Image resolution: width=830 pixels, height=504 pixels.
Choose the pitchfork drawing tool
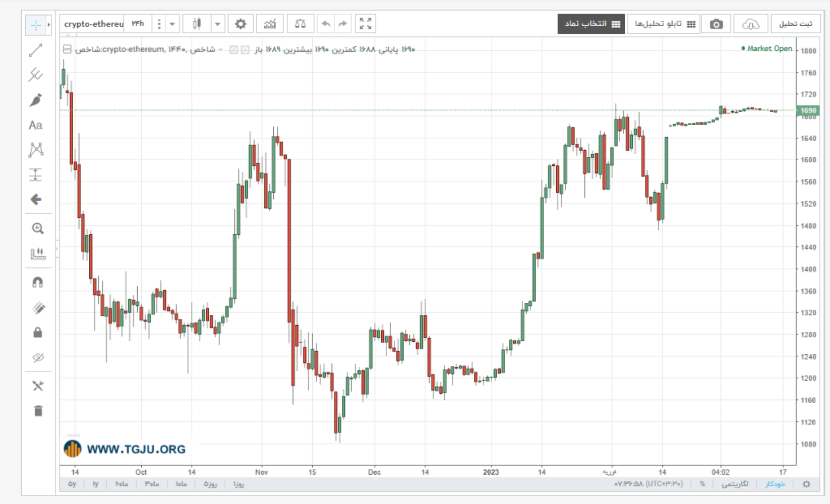click(36, 75)
